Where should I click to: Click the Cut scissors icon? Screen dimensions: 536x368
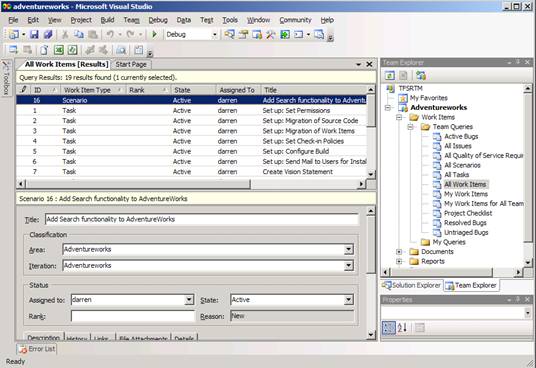tap(65, 35)
